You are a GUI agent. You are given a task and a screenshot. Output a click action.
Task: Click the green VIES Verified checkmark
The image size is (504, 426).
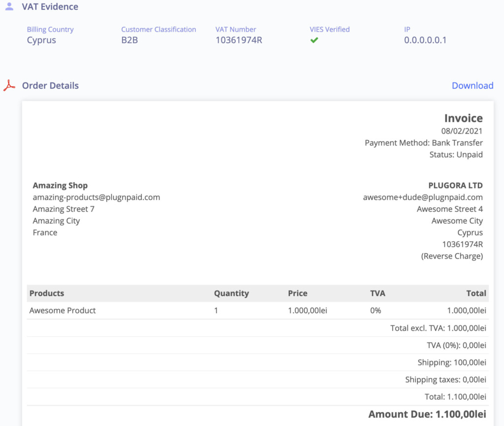(x=314, y=40)
